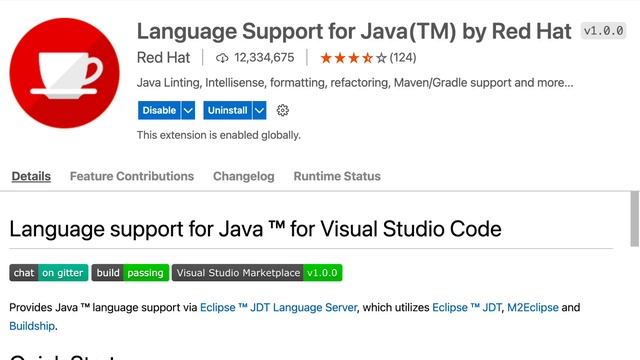
Task: Disable the Java extension
Action: 159,110
